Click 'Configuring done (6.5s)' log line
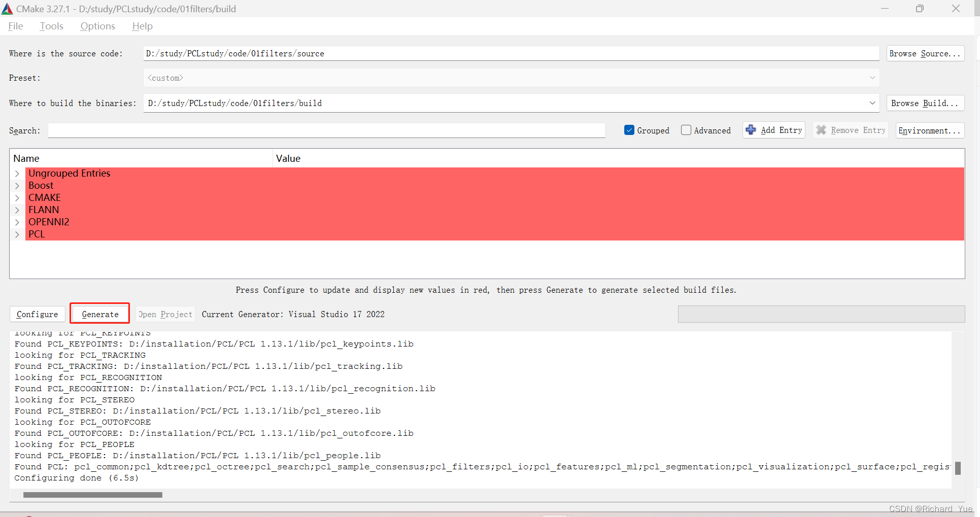Screen dimensions: 980x517 coord(77,478)
